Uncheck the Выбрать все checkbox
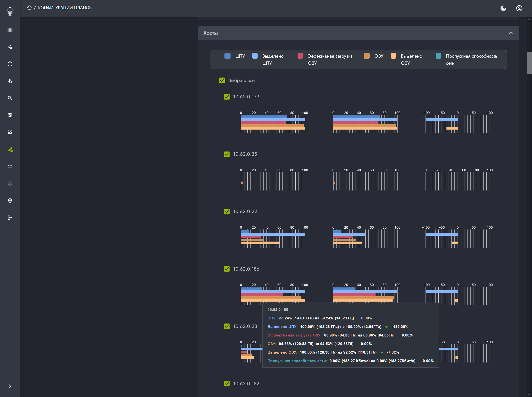Viewport: 532px width, 397px height. click(x=222, y=80)
